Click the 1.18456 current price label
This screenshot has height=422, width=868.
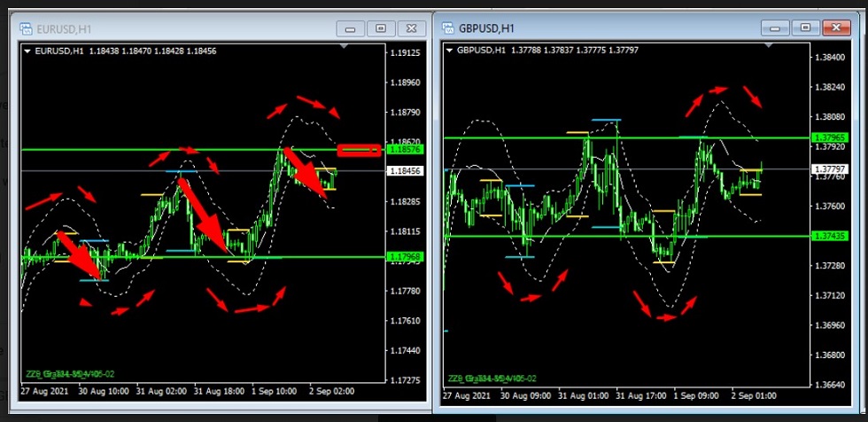[x=403, y=170]
